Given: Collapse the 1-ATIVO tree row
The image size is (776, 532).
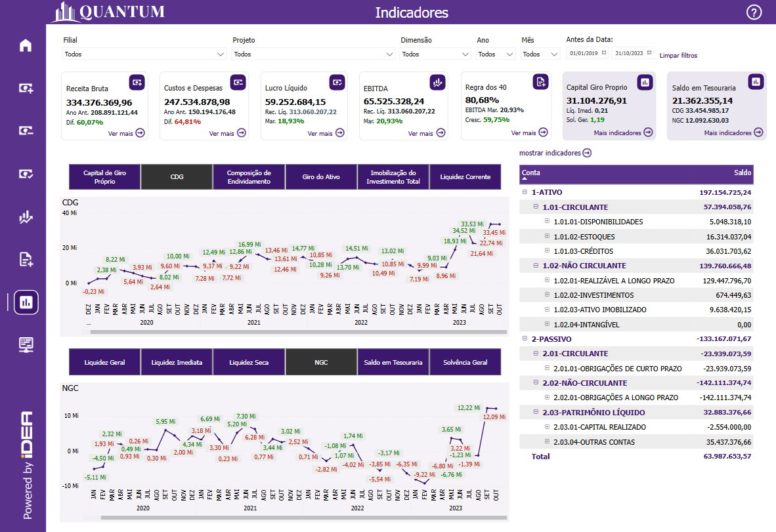Looking at the screenshot, I should coord(525,192).
